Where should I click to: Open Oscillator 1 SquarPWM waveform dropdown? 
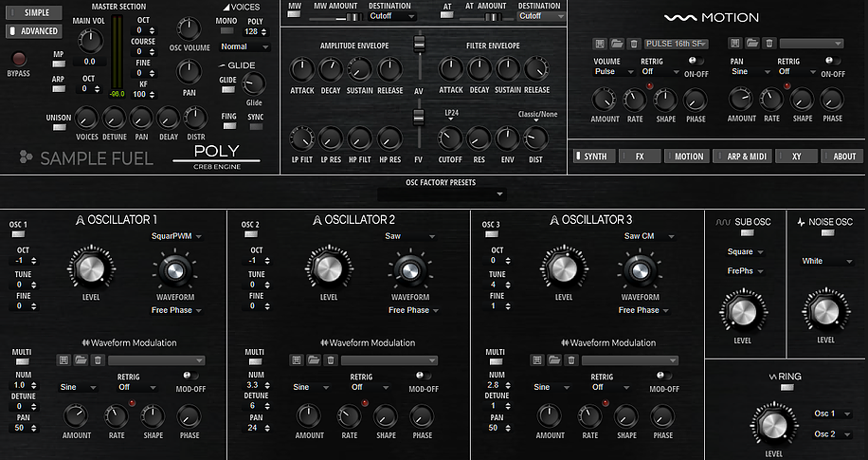click(176, 236)
